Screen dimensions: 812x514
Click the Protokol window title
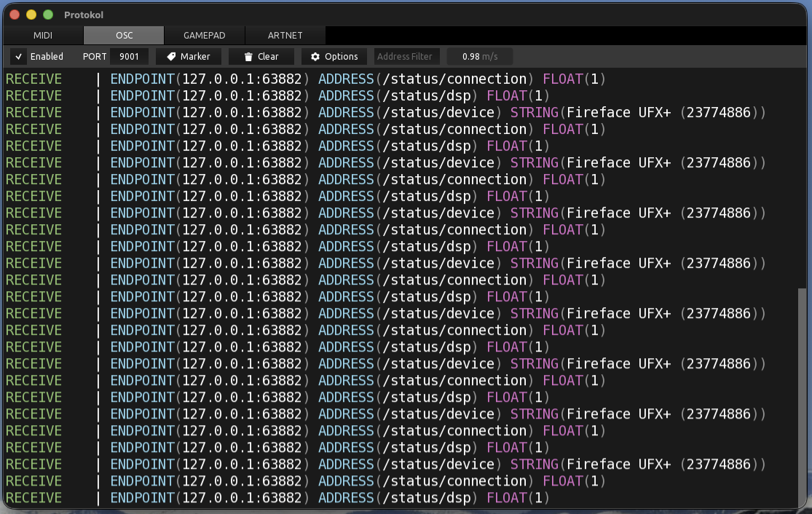click(84, 15)
